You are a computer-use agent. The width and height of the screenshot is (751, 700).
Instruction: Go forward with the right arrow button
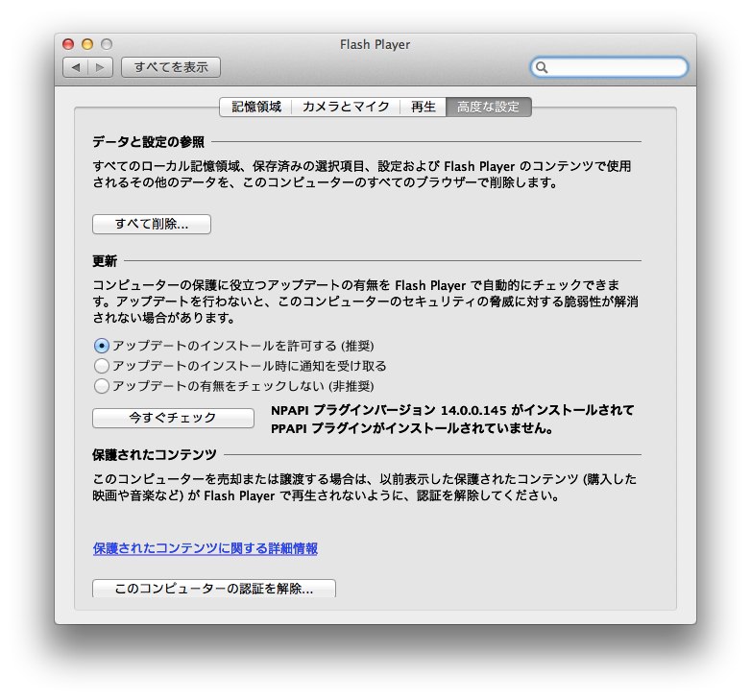click(100, 67)
